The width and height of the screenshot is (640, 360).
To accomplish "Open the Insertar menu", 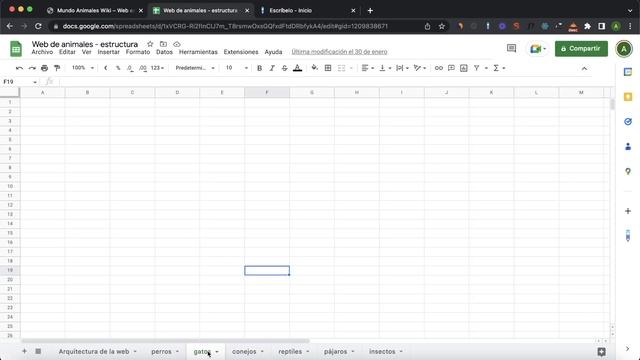I will pos(109,52).
